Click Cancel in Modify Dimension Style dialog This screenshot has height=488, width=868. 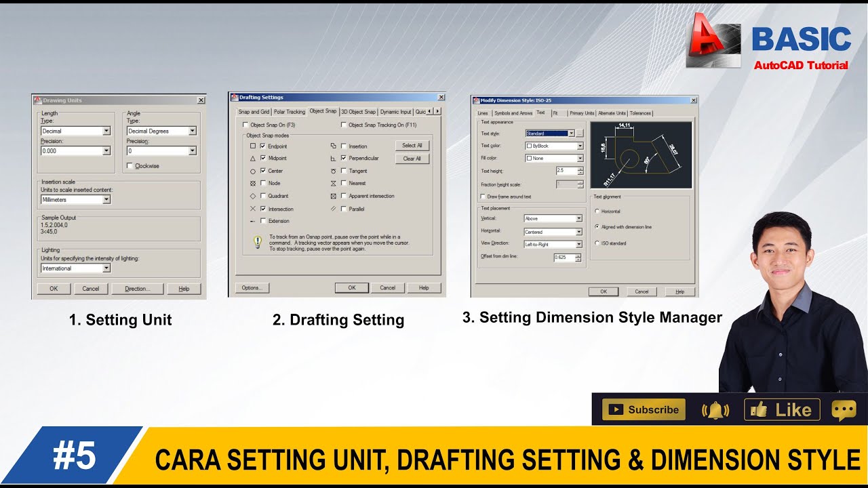coord(642,291)
